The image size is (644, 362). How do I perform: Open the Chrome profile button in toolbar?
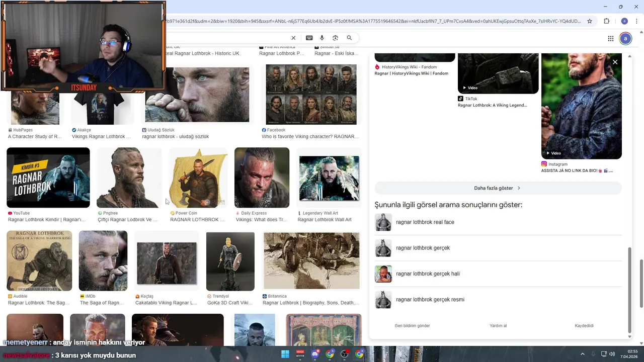[624, 21]
